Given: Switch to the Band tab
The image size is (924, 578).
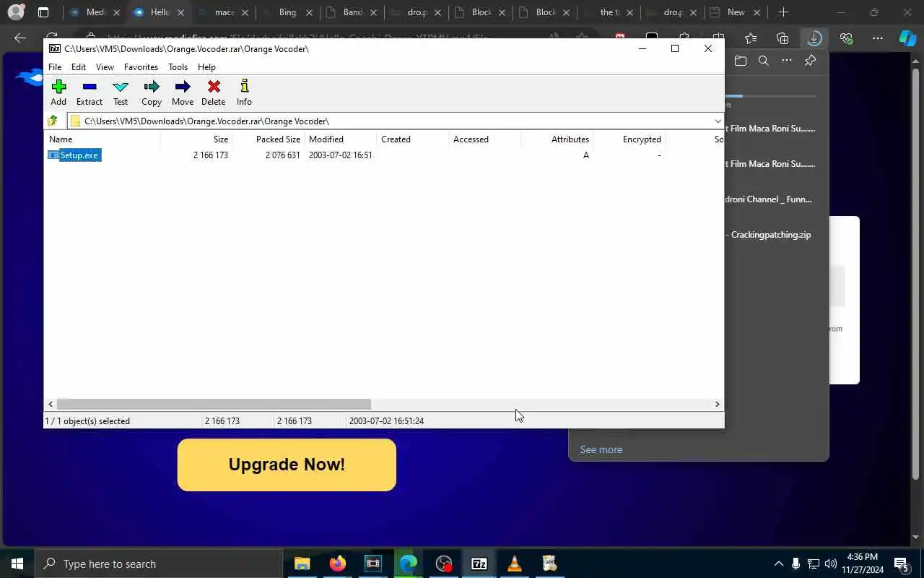Looking at the screenshot, I should coord(352,12).
